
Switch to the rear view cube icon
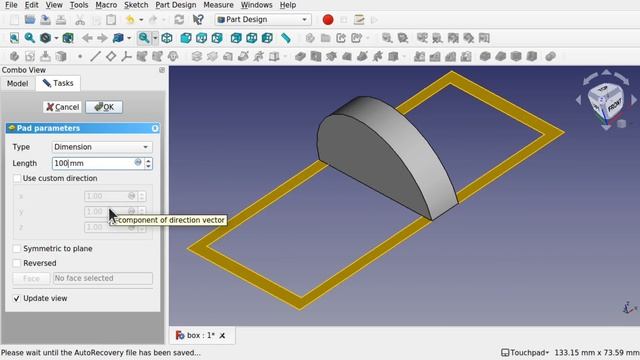pos(236,38)
